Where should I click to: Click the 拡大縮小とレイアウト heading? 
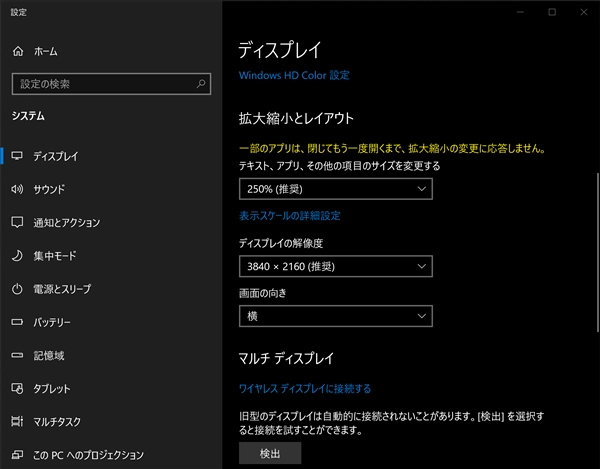coord(296,118)
